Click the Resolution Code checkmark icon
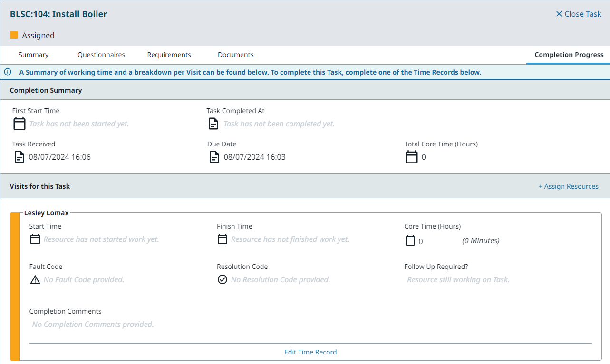610x364 pixels. click(x=223, y=280)
